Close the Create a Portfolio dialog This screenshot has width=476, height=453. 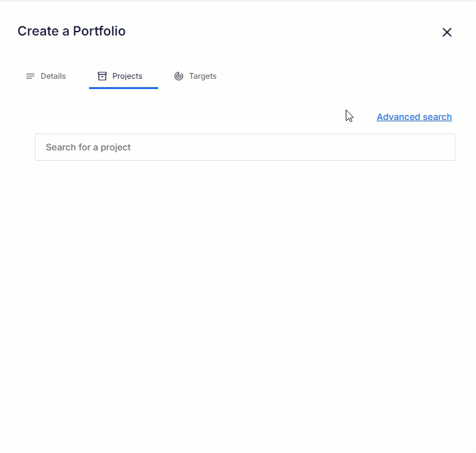(x=447, y=32)
